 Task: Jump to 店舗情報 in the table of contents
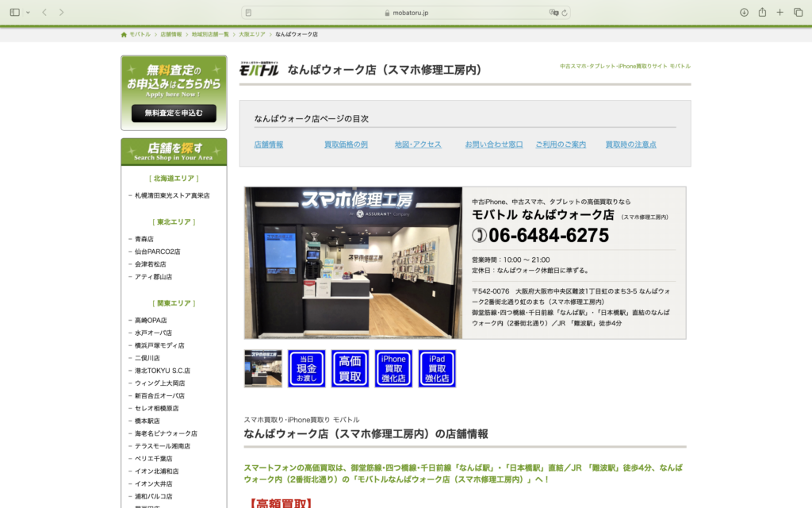click(x=268, y=144)
